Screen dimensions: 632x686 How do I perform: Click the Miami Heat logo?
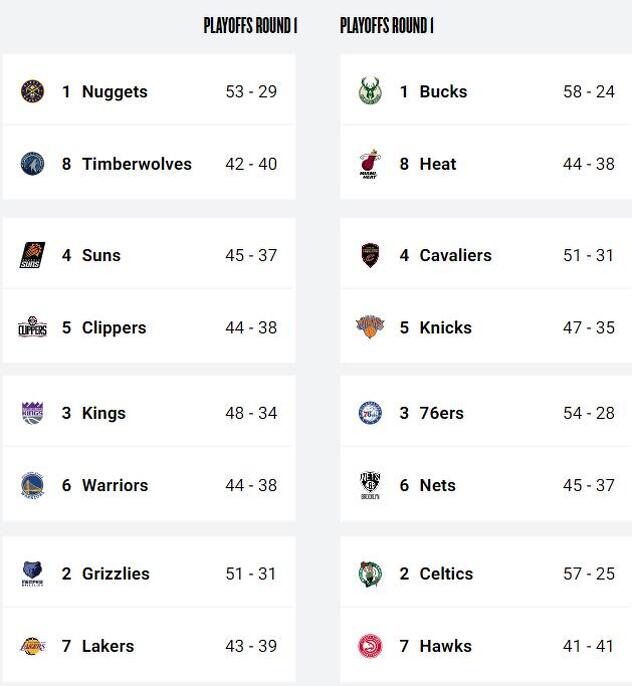click(x=370, y=164)
